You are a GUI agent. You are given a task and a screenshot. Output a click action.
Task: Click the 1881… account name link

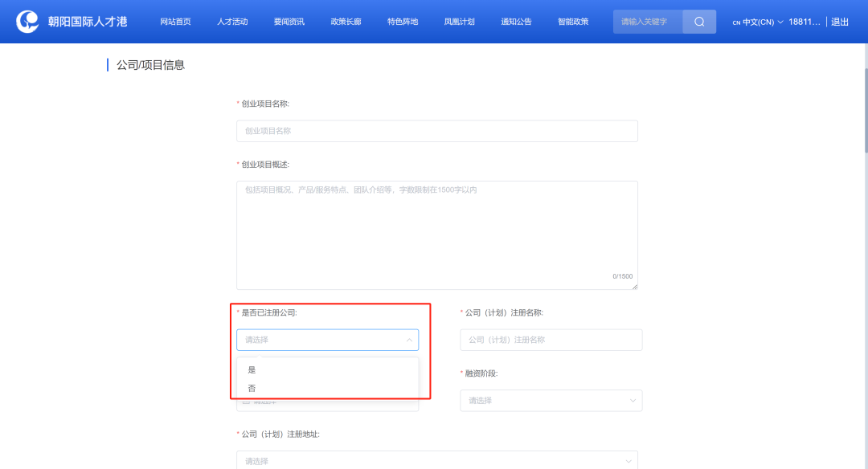[804, 22]
